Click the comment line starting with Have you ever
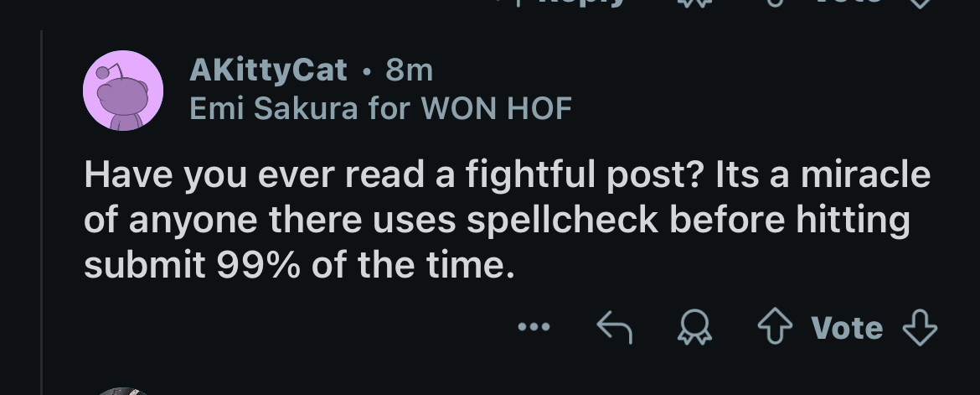The image size is (980, 395). [x=506, y=176]
